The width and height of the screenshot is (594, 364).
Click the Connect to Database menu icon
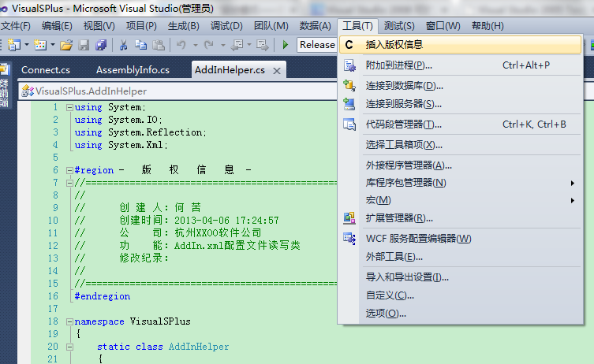pos(349,86)
